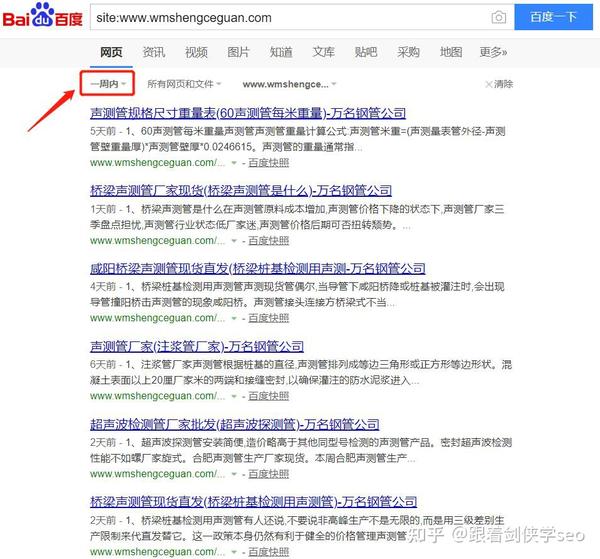The height and width of the screenshot is (559, 600).
Task: Open the 图片 tab
Action: coord(238,52)
